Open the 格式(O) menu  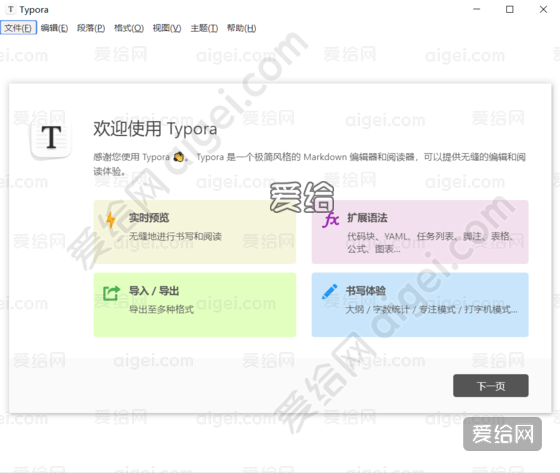pos(129,28)
